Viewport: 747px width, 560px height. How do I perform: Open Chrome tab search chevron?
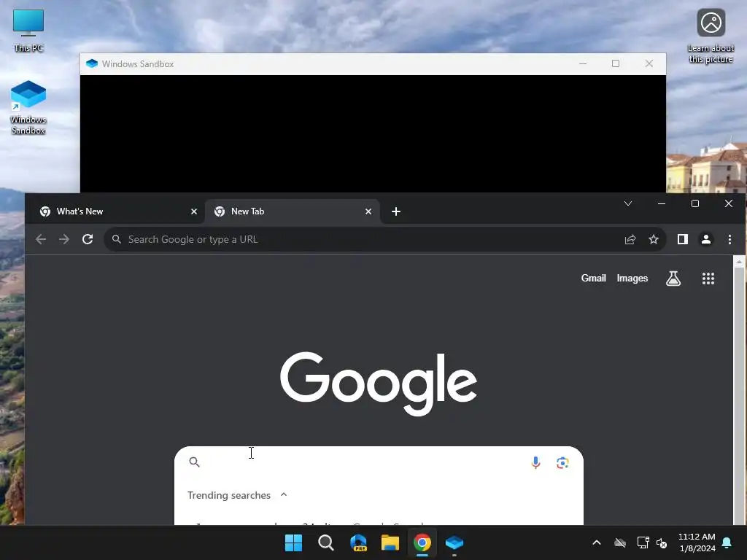tap(628, 204)
